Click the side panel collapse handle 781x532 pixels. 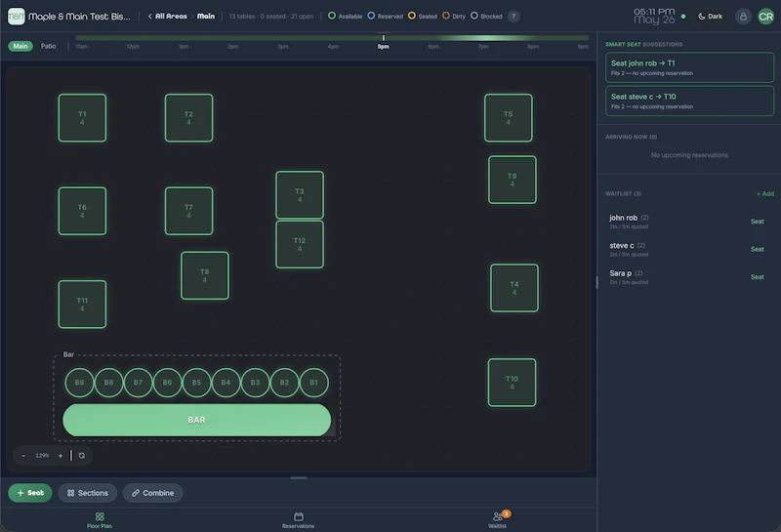(596, 282)
